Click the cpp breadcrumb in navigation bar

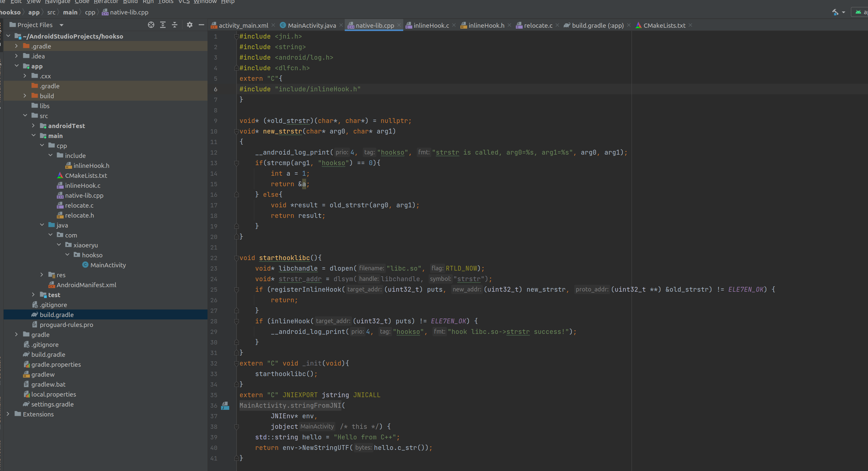[90, 12]
